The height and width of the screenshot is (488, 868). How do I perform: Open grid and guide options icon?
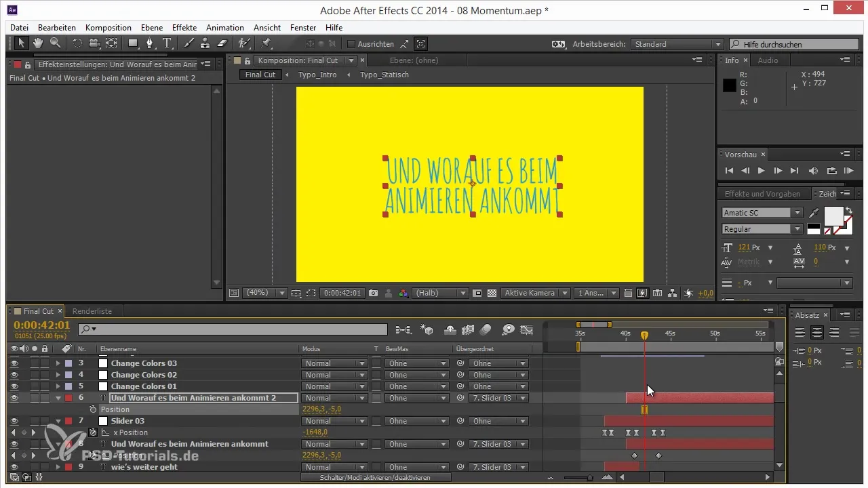tap(296, 293)
